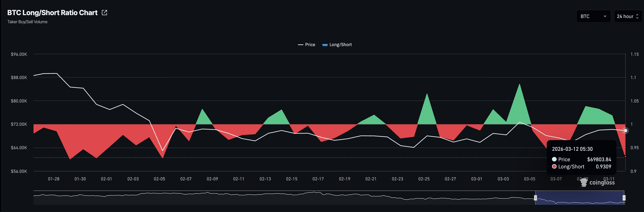The width and height of the screenshot is (644, 212).
Task: Click the blue Long/Short legend marker
Action: pyautogui.click(x=325, y=45)
